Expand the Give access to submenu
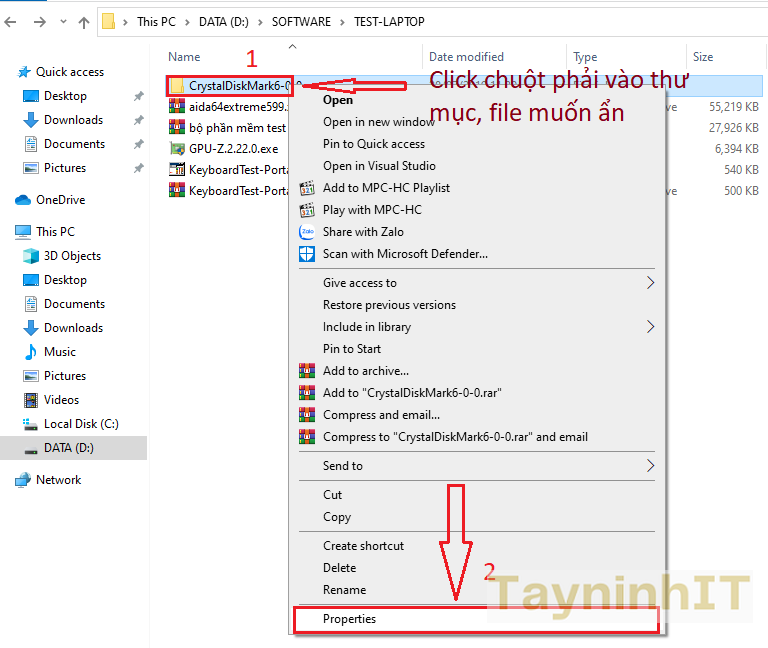Viewport: 768px width, 648px height. tap(650, 283)
